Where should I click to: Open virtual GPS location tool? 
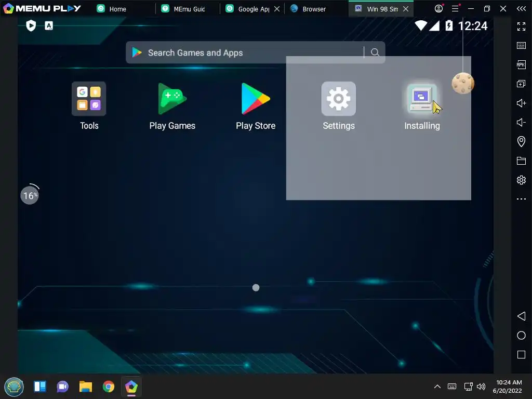(521, 141)
